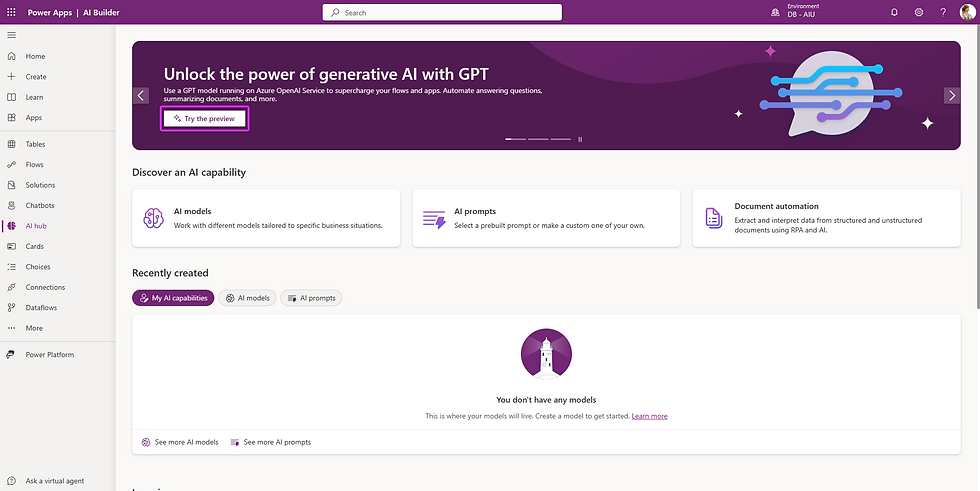The width and height of the screenshot is (980, 491).
Task: Click the Power Platform icon in sidebar
Action: [x=11, y=355]
